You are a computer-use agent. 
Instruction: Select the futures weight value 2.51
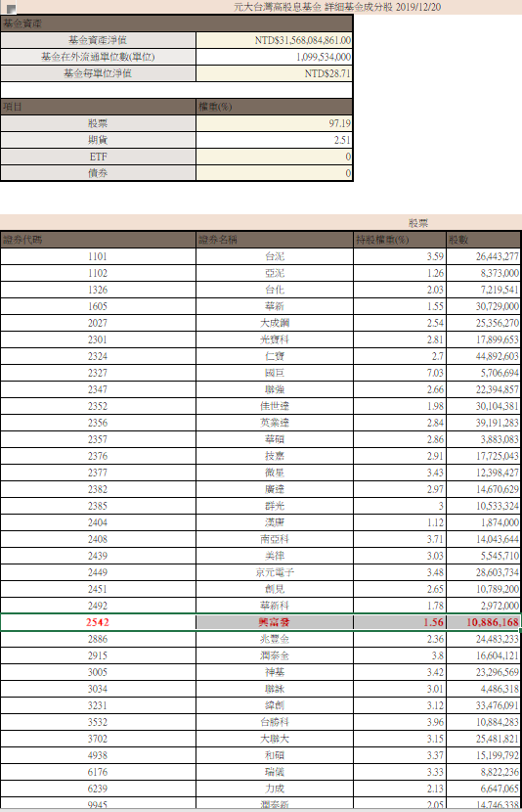342,140
